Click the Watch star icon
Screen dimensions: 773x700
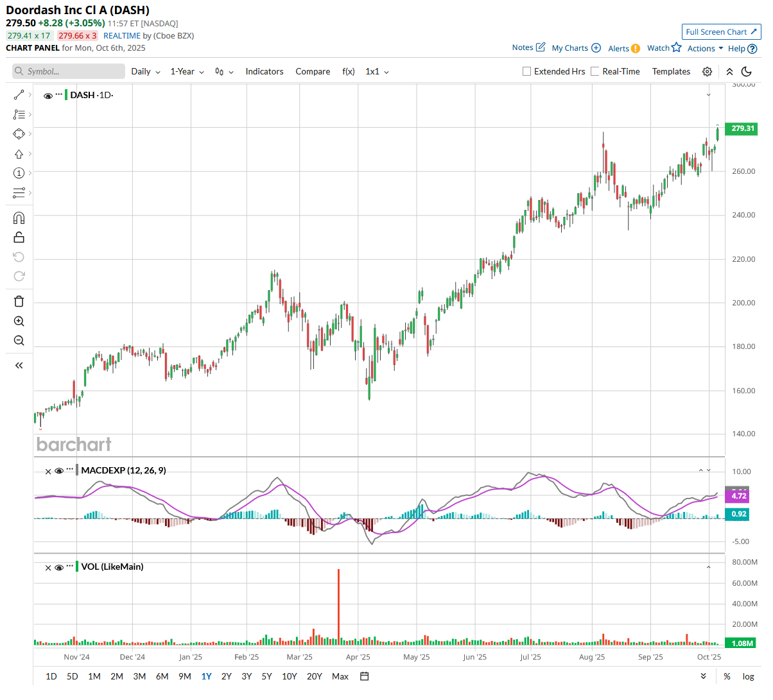click(676, 47)
